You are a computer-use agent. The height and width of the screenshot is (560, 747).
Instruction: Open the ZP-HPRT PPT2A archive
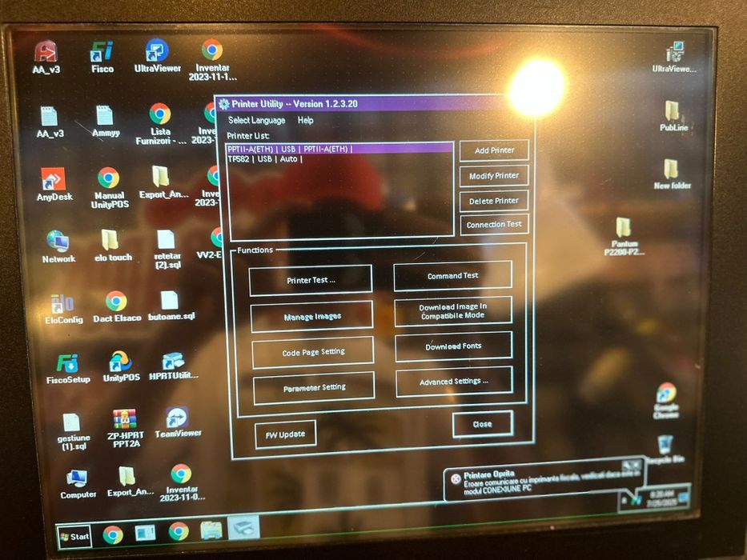pyautogui.click(x=126, y=428)
